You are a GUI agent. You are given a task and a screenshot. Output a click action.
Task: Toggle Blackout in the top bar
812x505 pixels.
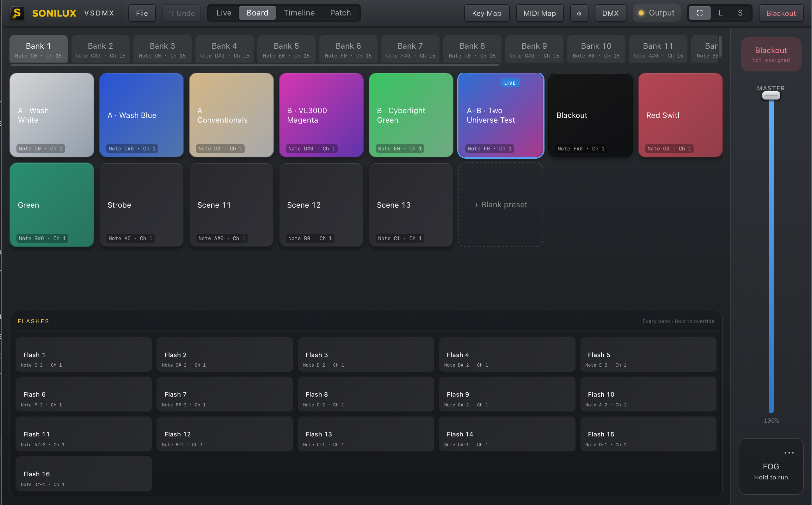(x=781, y=13)
